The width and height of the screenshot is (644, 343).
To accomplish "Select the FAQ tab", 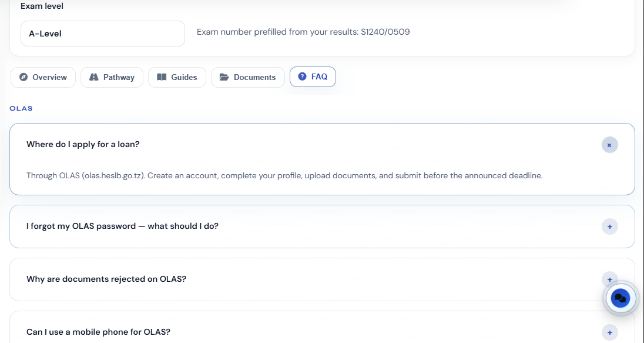I will coord(313,77).
